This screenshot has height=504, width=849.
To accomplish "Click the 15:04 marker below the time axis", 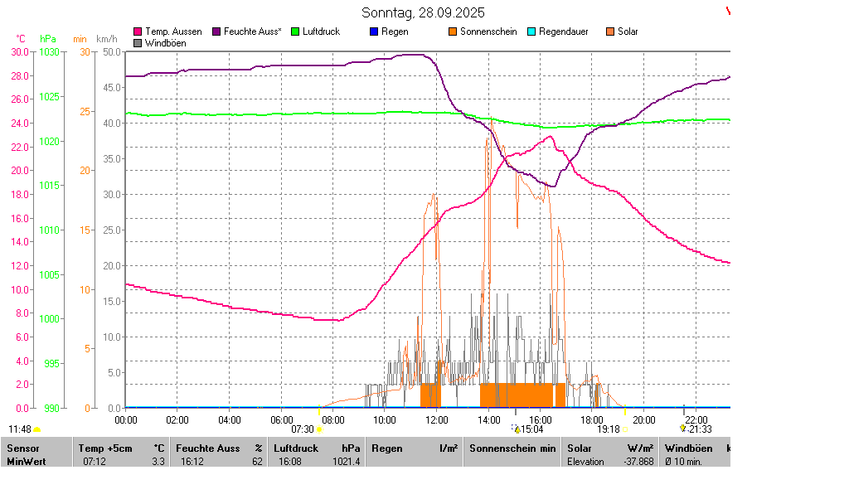I will tap(517, 429).
